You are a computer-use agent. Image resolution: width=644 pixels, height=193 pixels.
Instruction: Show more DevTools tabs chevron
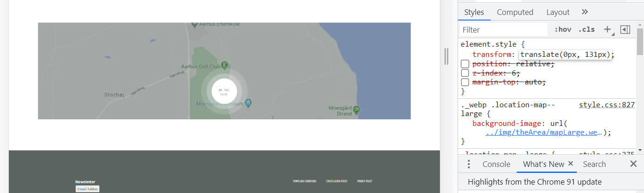tap(585, 12)
